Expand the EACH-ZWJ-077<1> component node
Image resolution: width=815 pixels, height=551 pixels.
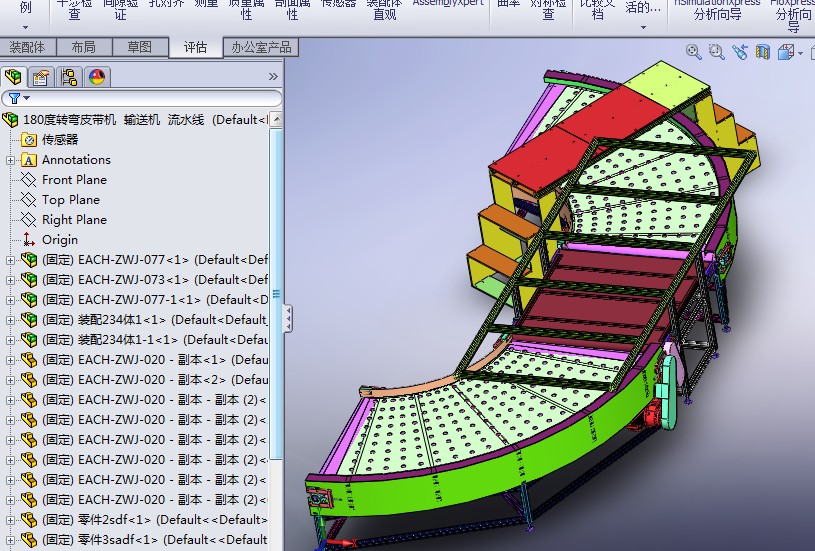[x=11, y=260]
